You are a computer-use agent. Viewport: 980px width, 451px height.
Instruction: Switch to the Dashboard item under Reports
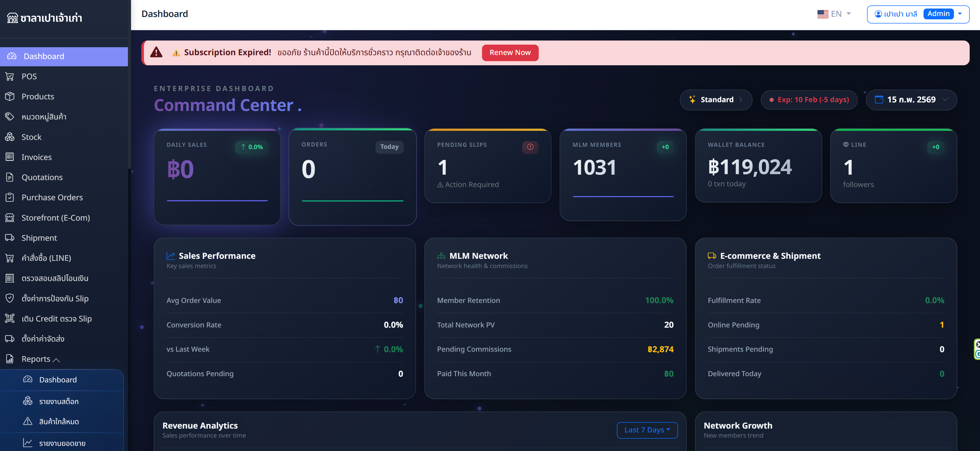(58, 380)
